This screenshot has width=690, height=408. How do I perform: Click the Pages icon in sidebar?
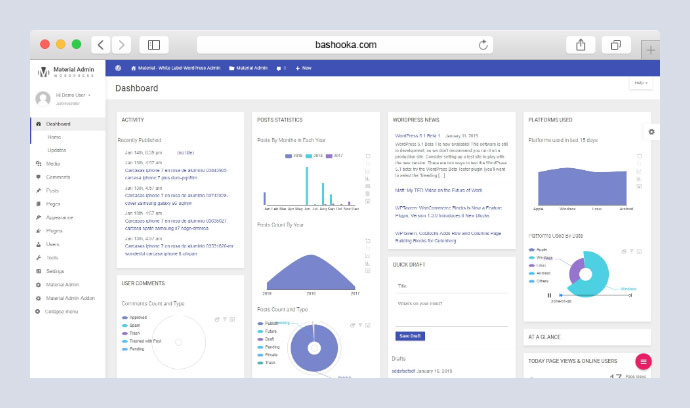click(38, 204)
